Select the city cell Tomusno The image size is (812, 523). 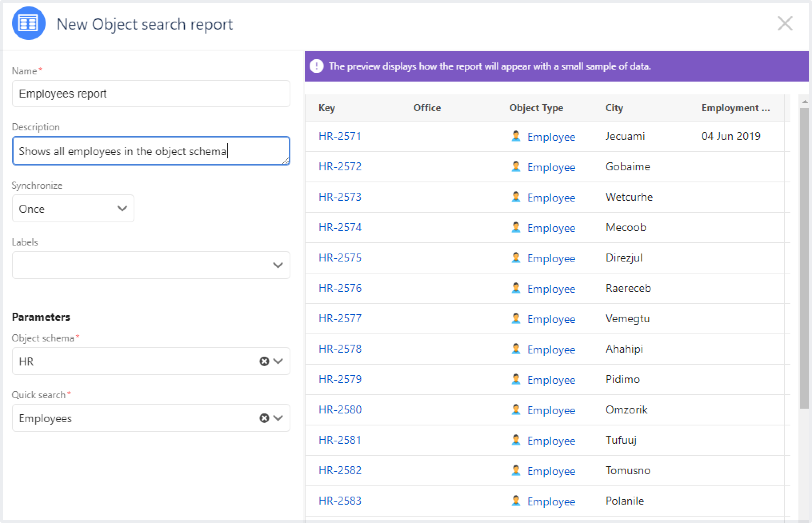pyautogui.click(x=628, y=471)
